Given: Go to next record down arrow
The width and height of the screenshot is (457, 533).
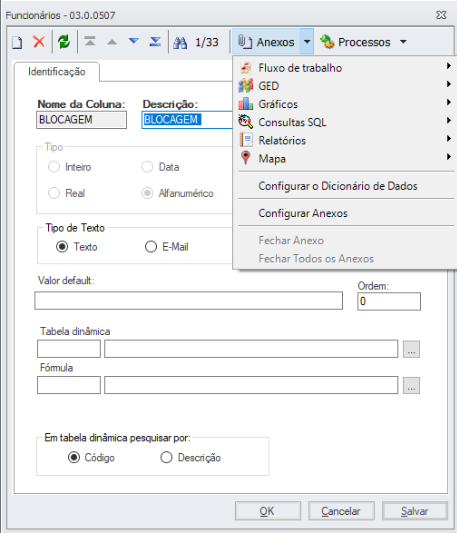Looking at the screenshot, I should tap(134, 41).
